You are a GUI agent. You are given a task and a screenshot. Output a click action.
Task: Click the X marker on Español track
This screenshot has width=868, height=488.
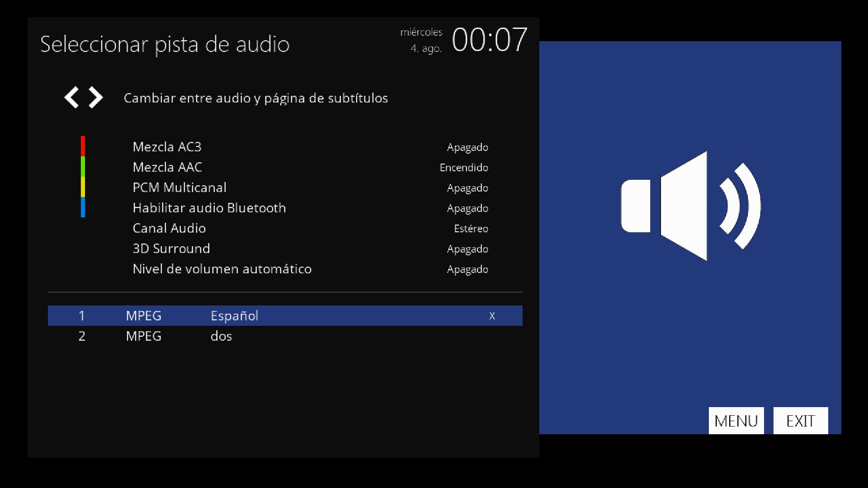point(492,316)
